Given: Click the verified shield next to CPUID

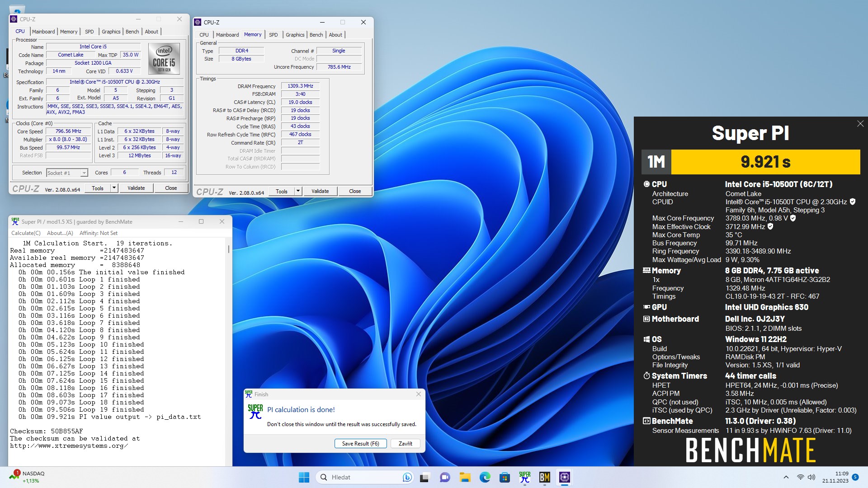Looking at the screenshot, I should coord(853,202).
